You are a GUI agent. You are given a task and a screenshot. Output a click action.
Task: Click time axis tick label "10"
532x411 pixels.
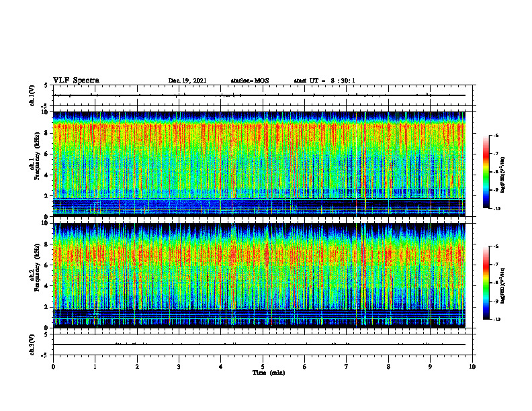coord(472,367)
